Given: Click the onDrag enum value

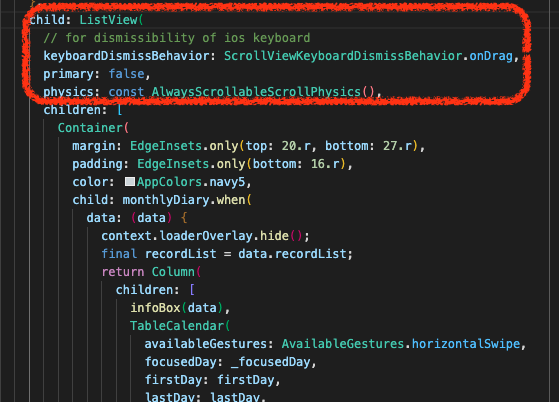Looking at the screenshot, I should (x=491, y=56).
